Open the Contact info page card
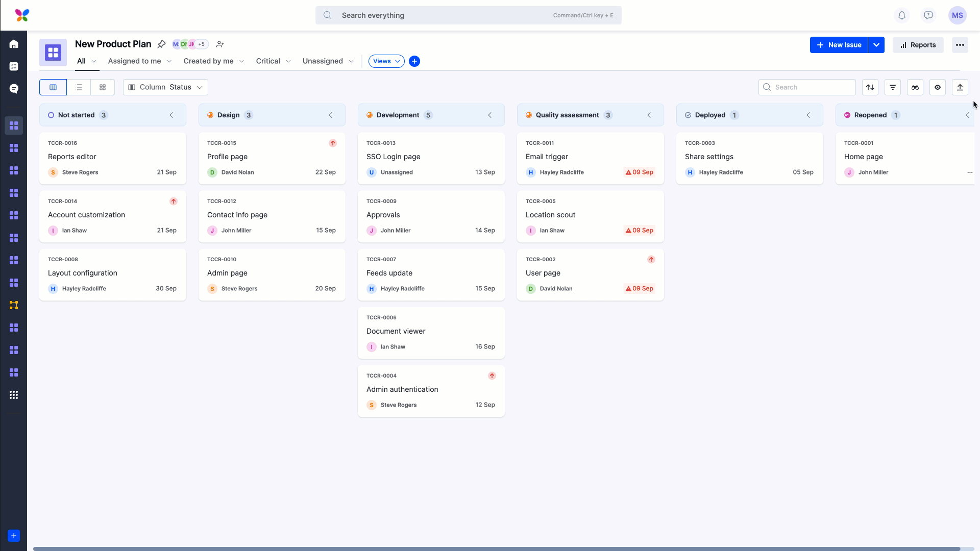Screen dimensions: 980x551 [272, 216]
